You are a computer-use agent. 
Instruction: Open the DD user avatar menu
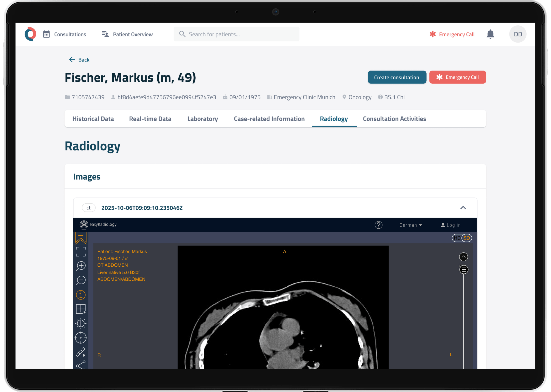click(518, 34)
